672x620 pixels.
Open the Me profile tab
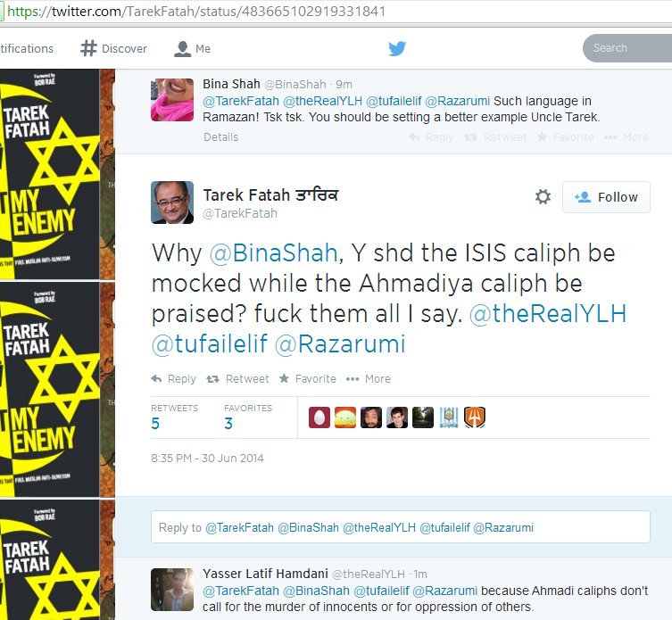pos(192,48)
